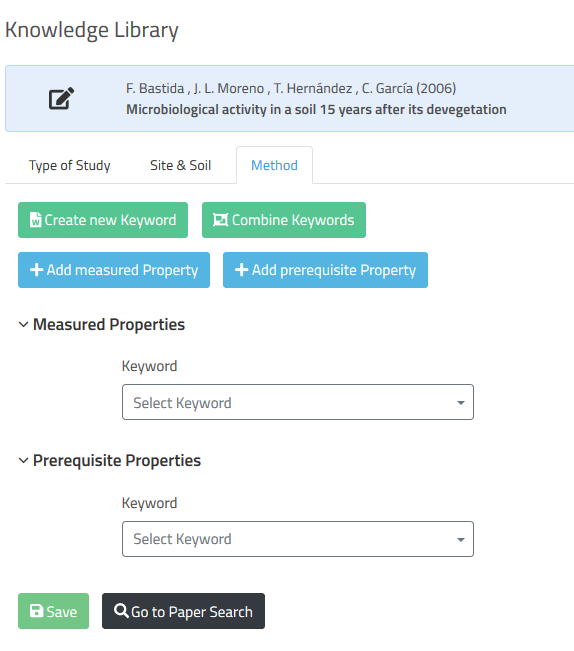
Task: Click the floppy disk icon on Save
Action: tap(37, 611)
